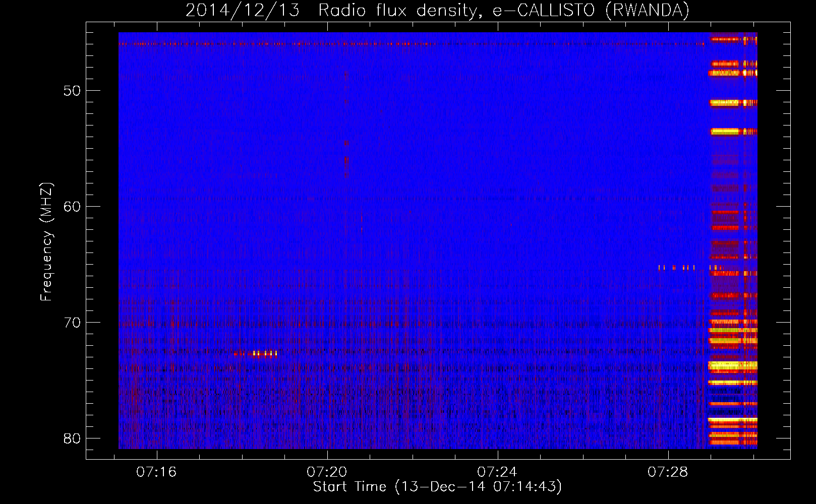Click the time tick label "07:24"
816x504 pixels.
[x=497, y=472]
